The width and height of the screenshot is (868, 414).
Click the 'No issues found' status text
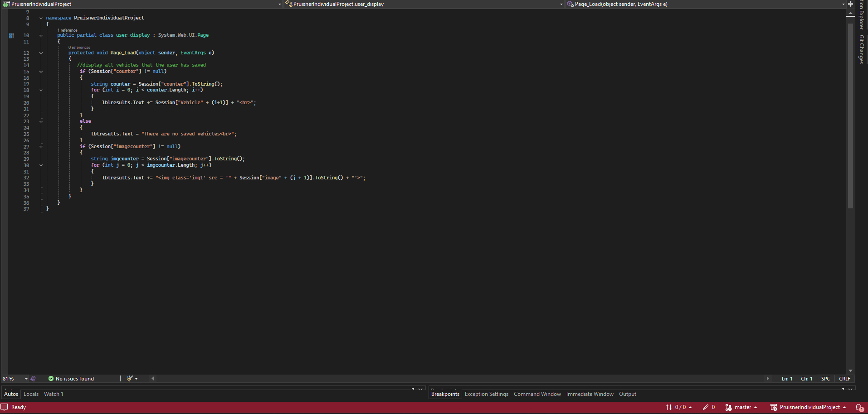(x=75, y=379)
